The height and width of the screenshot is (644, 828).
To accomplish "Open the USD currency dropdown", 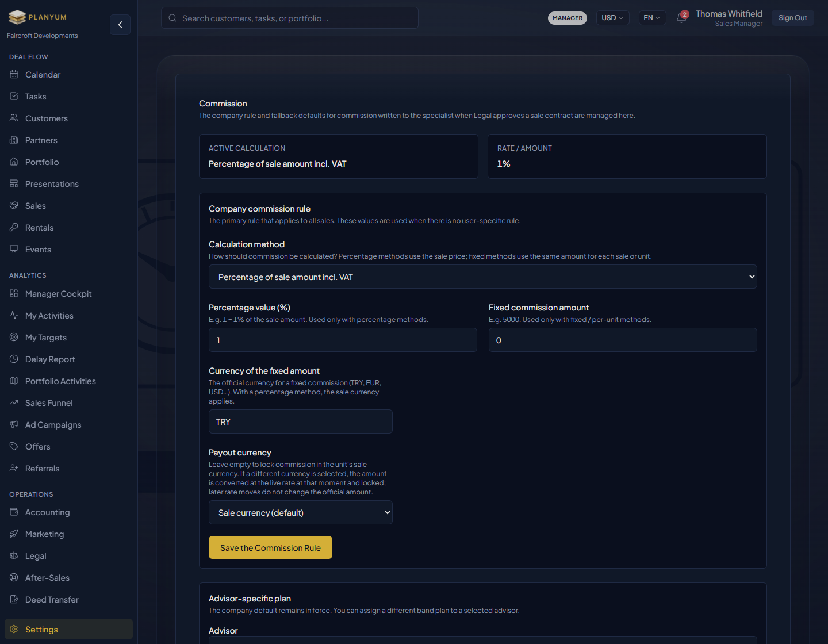I will 612,18.
